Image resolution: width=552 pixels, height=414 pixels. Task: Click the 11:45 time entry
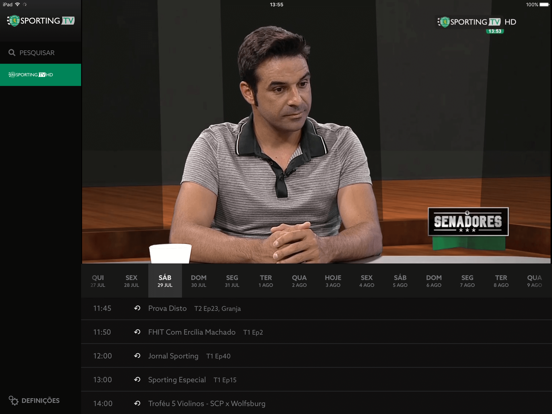coord(102,308)
